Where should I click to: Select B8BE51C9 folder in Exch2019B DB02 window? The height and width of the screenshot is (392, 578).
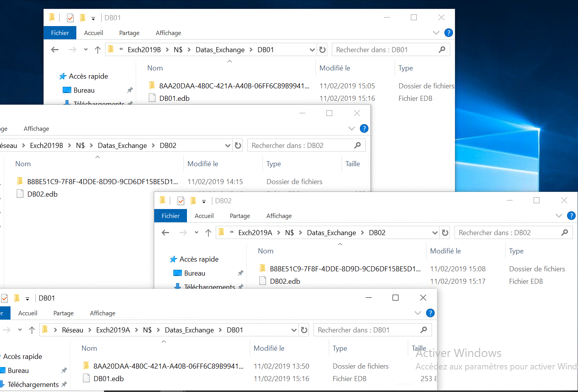click(97, 182)
